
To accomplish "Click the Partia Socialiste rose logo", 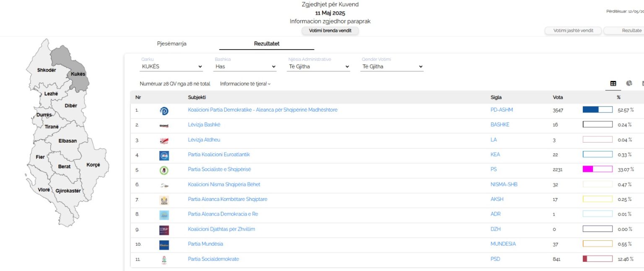I will [164, 170].
